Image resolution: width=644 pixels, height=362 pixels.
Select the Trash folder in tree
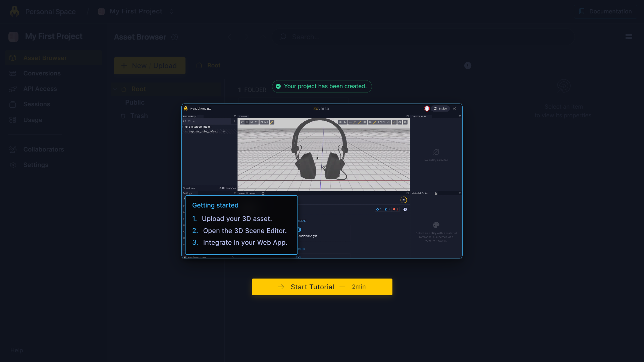coord(139,116)
